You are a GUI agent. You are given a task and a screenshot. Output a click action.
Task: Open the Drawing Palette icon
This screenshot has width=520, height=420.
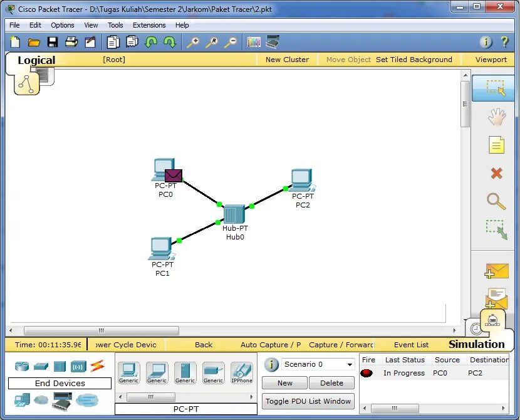coord(254,42)
